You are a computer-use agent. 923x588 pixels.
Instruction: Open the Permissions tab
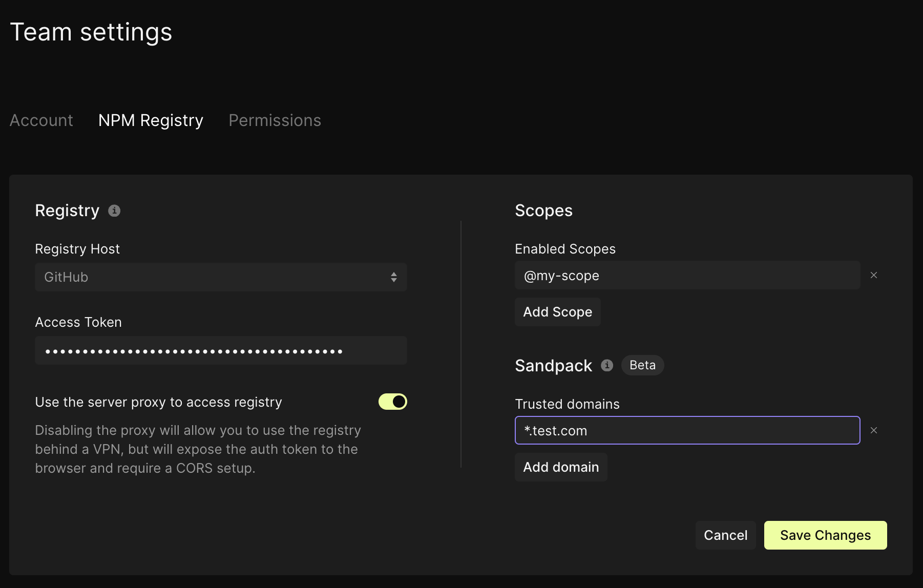pos(275,120)
